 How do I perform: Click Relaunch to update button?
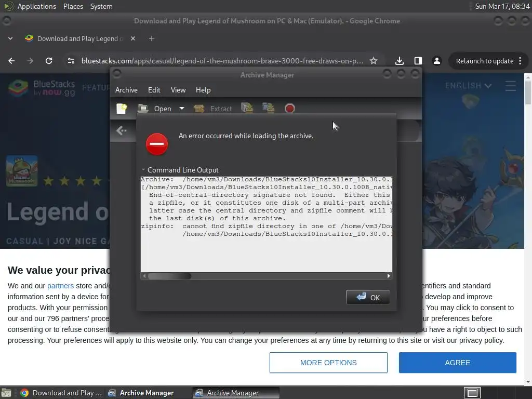(485, 61)
